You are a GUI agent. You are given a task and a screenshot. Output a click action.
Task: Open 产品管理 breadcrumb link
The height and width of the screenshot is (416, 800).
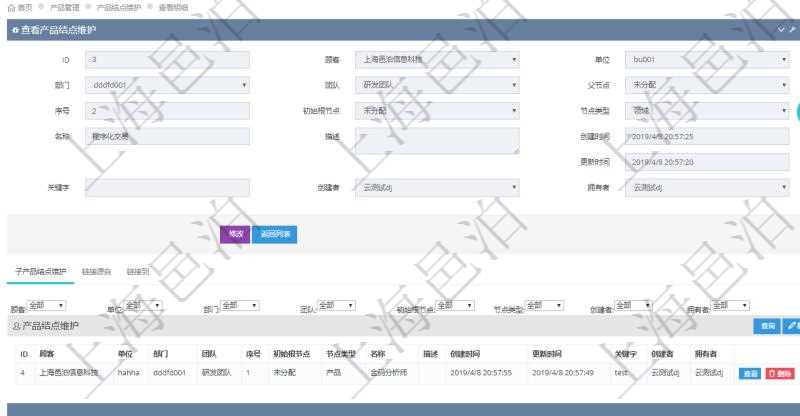click(65, 8)
